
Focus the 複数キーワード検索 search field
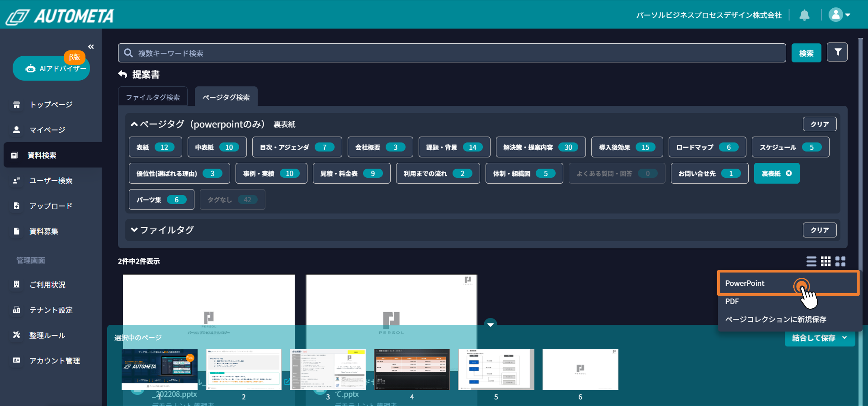point(452,53)
